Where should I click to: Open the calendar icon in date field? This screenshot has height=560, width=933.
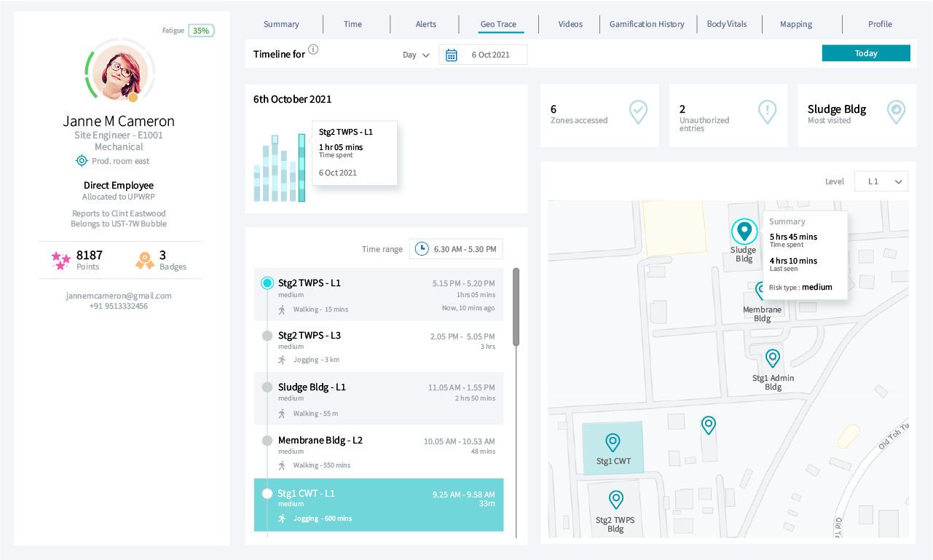pyautogui.click(x=452, y=55)
